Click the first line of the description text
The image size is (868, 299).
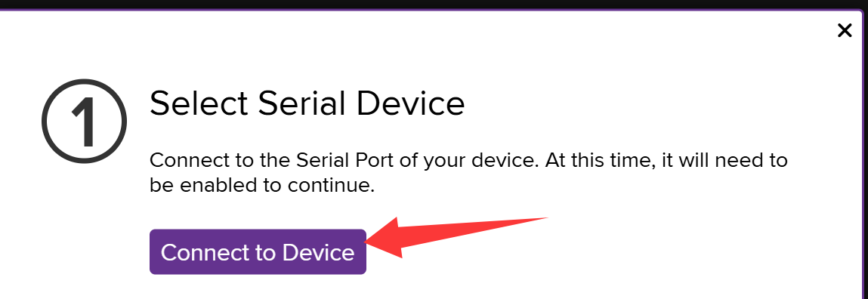[468, 161]
